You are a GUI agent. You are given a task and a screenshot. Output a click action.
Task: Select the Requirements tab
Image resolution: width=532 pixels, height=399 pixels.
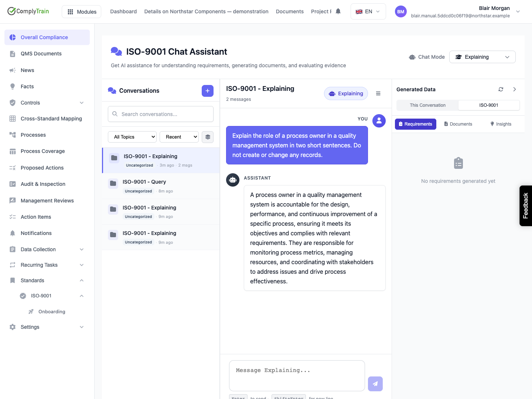click(x=416, y=124)
